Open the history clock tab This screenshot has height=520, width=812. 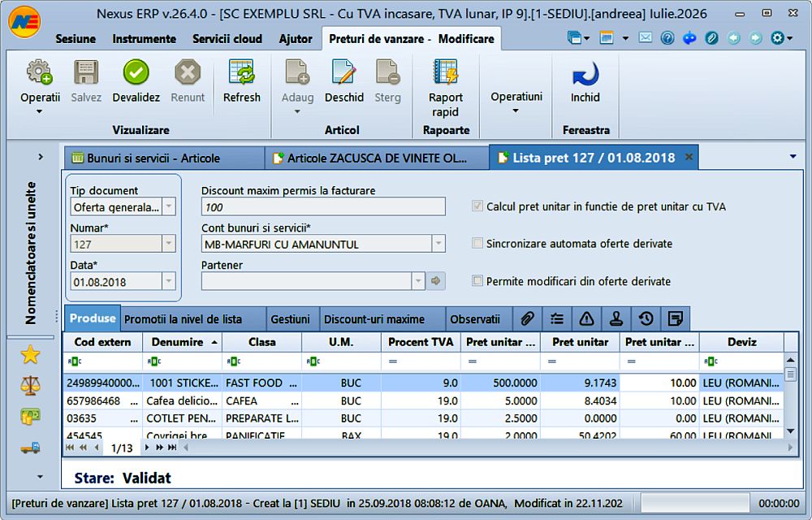[646, 318]
